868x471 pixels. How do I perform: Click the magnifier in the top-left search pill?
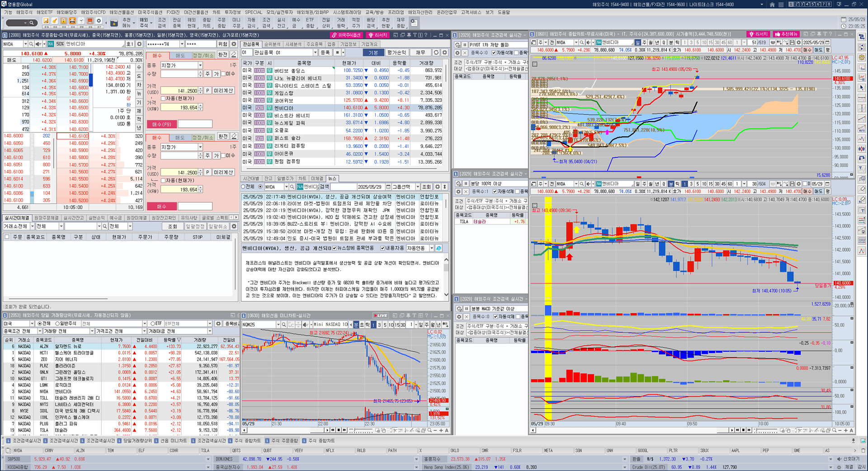pyautogui.click(x=31, y=23)
